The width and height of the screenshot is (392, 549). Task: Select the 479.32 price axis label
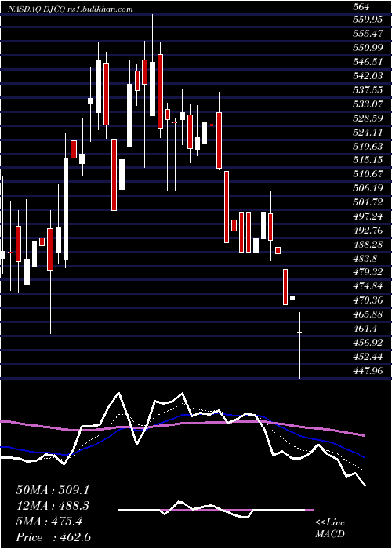[368, 272]
